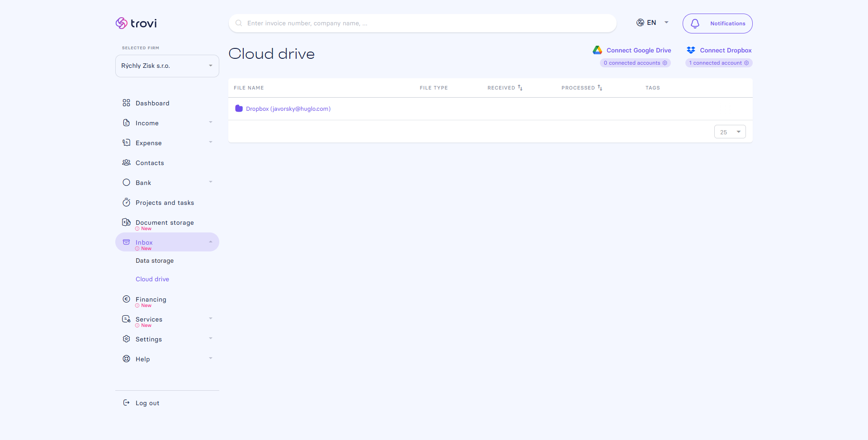Expand the Expense submenu arrow
This screenshot has width=868, height=440.
point(211,142)
